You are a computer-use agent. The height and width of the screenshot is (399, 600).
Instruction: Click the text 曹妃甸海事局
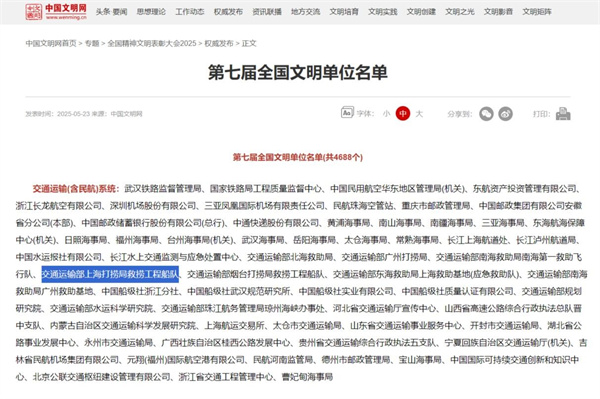307,377
